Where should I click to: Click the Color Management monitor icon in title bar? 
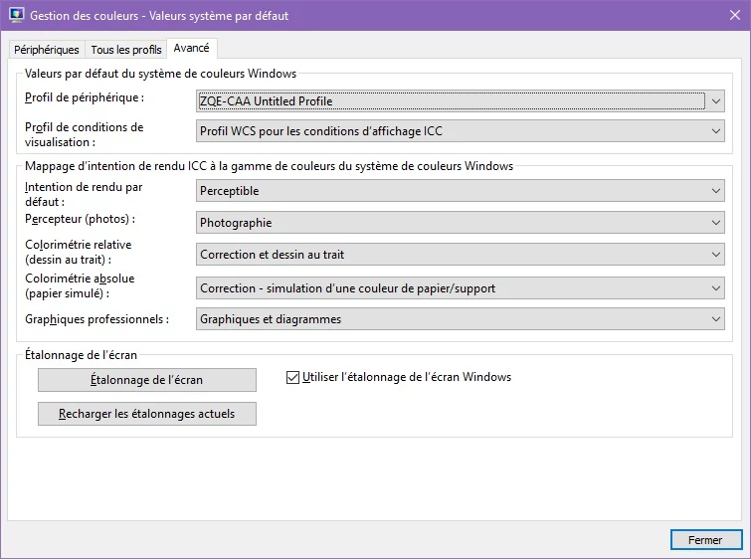point(16,15)
